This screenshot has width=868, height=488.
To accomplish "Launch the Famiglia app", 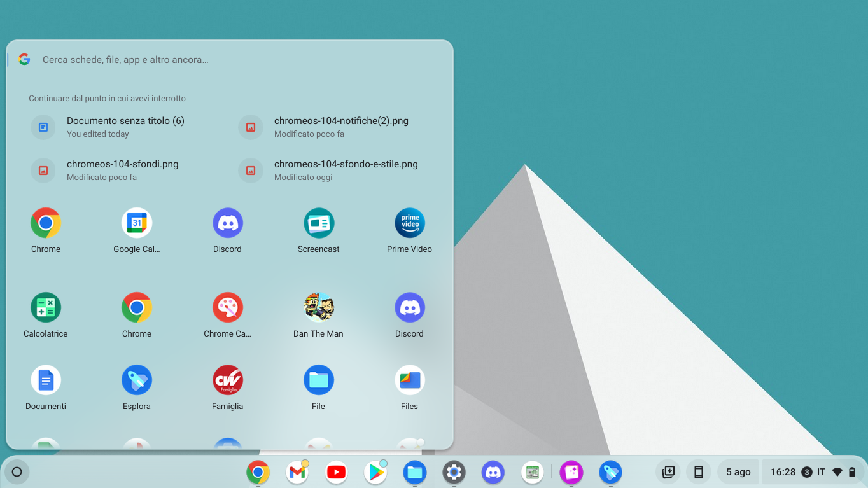I will [x=227, y=381].
